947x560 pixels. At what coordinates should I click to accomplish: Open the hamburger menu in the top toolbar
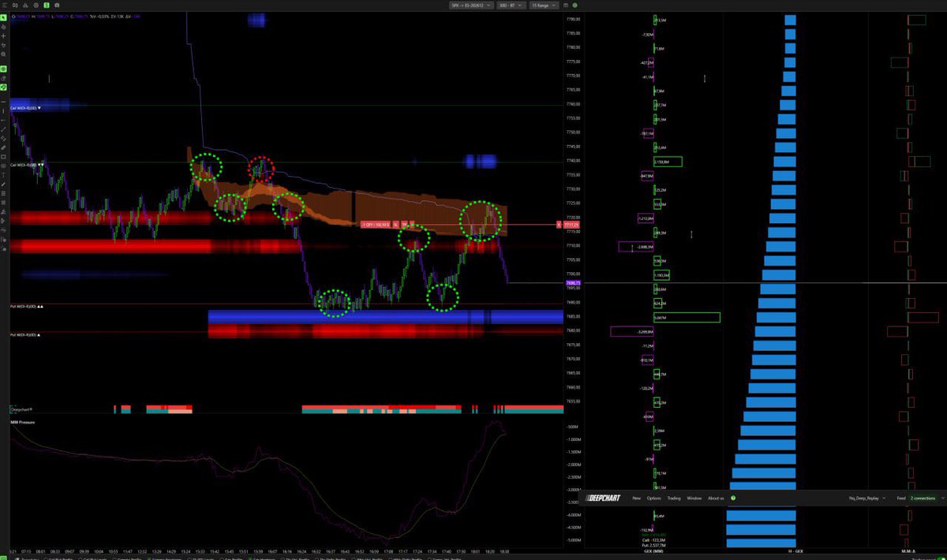pos(4,5)
